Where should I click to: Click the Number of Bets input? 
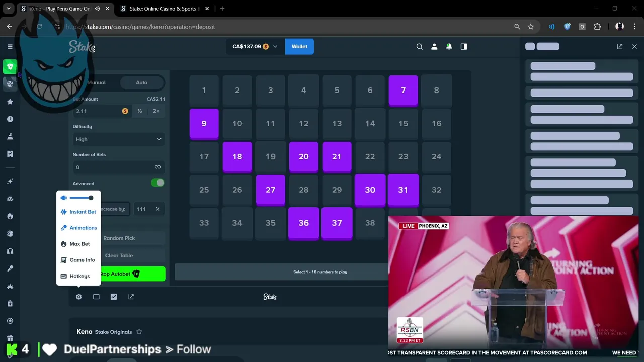(119, 167)
